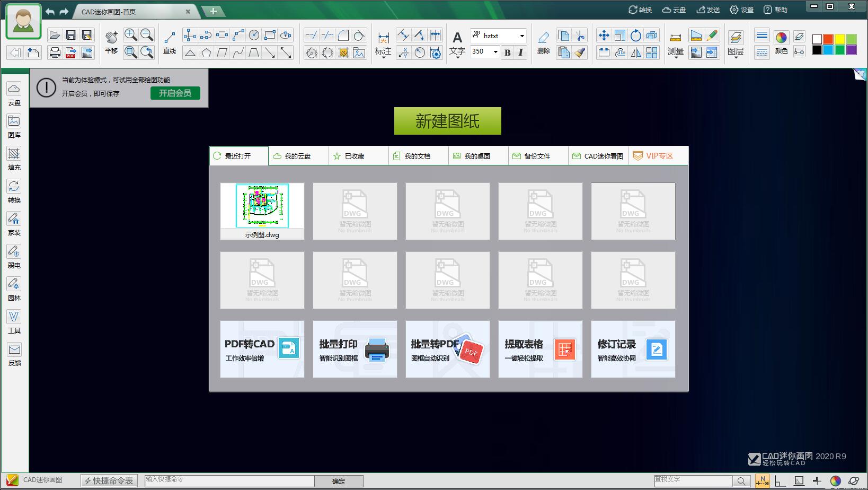Viewport: 868px width, 490px height.
Task: Toggle the snap icon in status bar
Action: pyautogui.click(x=762, y=481)
